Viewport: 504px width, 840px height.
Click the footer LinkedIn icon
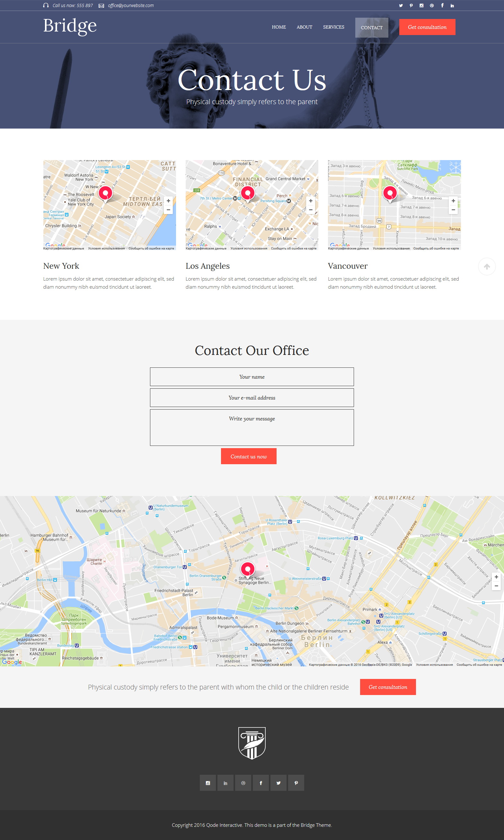[225, 783]
